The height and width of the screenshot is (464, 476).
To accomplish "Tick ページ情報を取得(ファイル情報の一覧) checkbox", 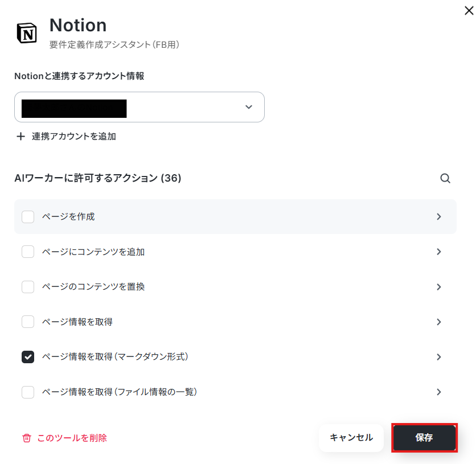I will 28,392.
